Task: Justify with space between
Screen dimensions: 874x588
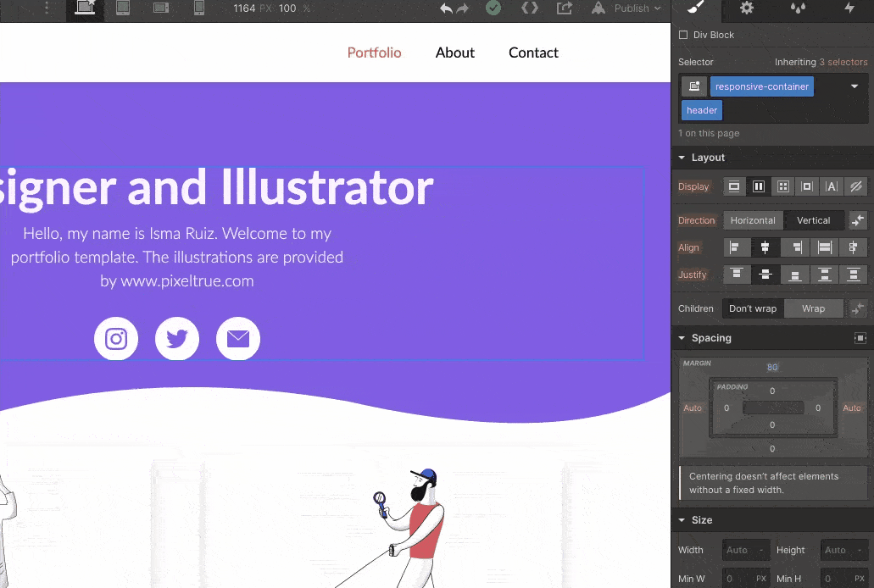Action: click(824, 275)
